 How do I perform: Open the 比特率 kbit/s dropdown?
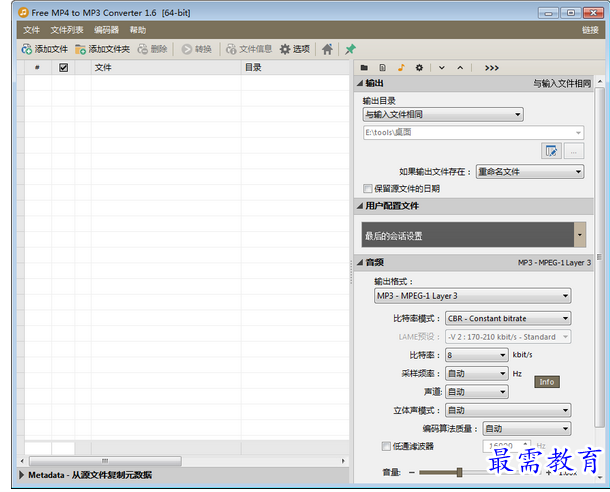tap(477, 355)
